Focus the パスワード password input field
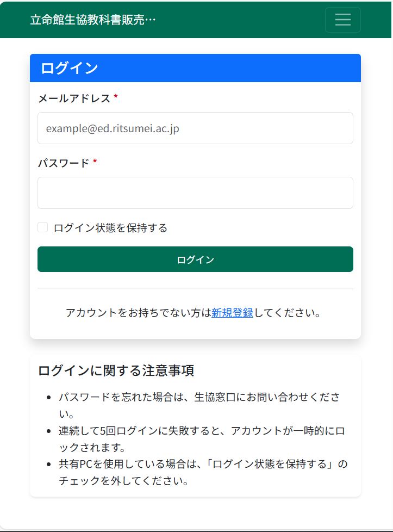The height and width of the screenshot is (532, 393). 195,193
